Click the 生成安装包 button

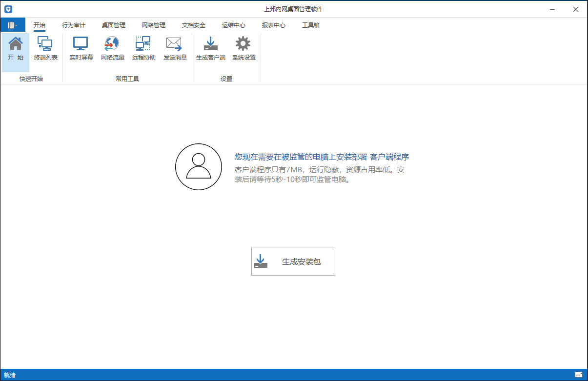[x=293, y=261]
